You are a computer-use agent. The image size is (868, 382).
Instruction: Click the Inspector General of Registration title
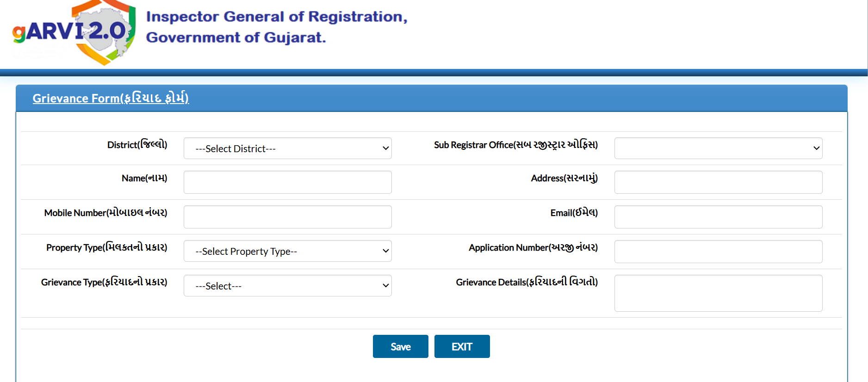pyautogui.click(x=277, y=17)
